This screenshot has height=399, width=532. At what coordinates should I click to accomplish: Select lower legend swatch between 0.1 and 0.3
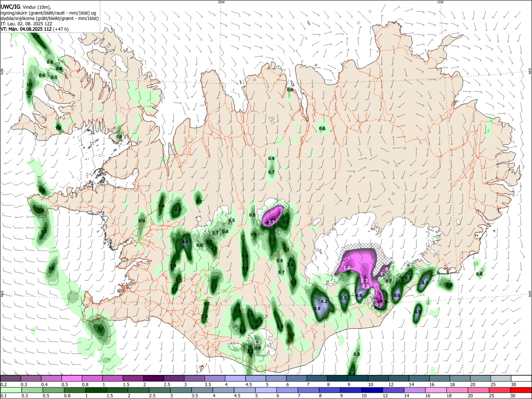[11, 390]
